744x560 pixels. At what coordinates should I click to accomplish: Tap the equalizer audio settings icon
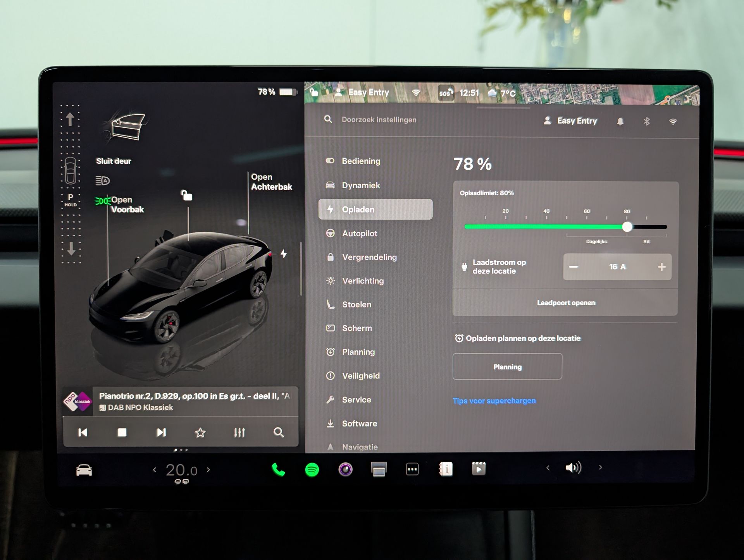click(x=239, y=432)
